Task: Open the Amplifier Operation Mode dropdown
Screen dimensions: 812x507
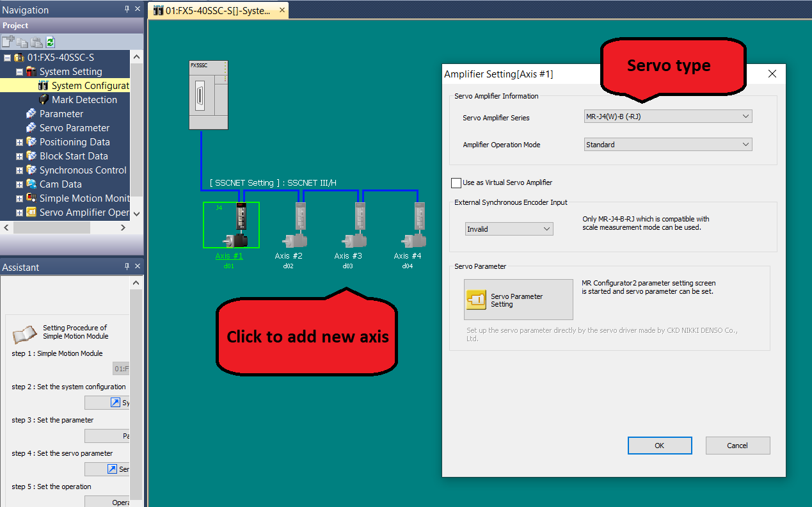Action: (668, 145)
